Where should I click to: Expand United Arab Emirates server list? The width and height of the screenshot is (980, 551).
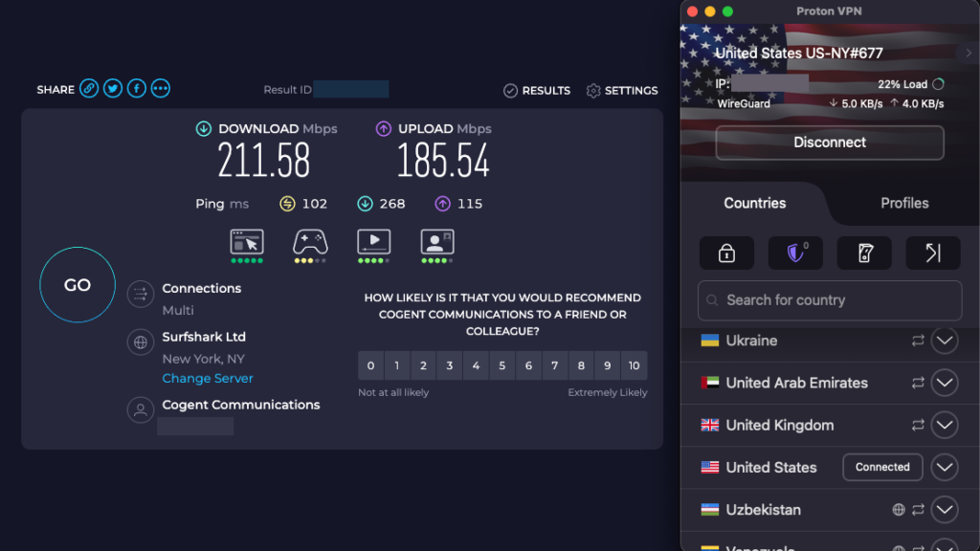(x=945, y=383)
